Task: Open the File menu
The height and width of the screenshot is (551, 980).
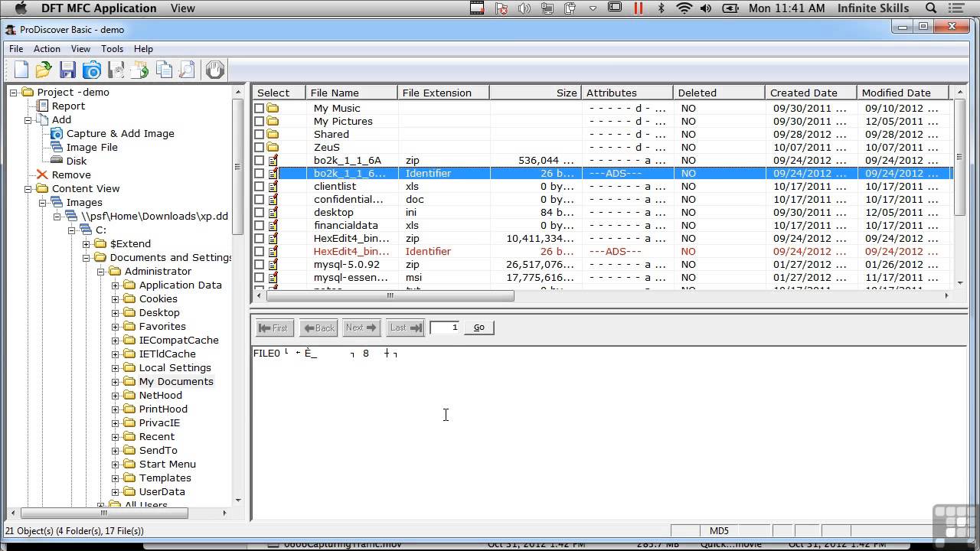Action: coord(16,48)
